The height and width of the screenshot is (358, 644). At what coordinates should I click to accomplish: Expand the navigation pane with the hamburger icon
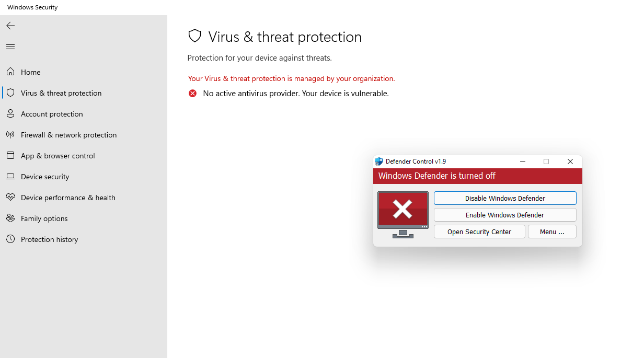point(10,47)
